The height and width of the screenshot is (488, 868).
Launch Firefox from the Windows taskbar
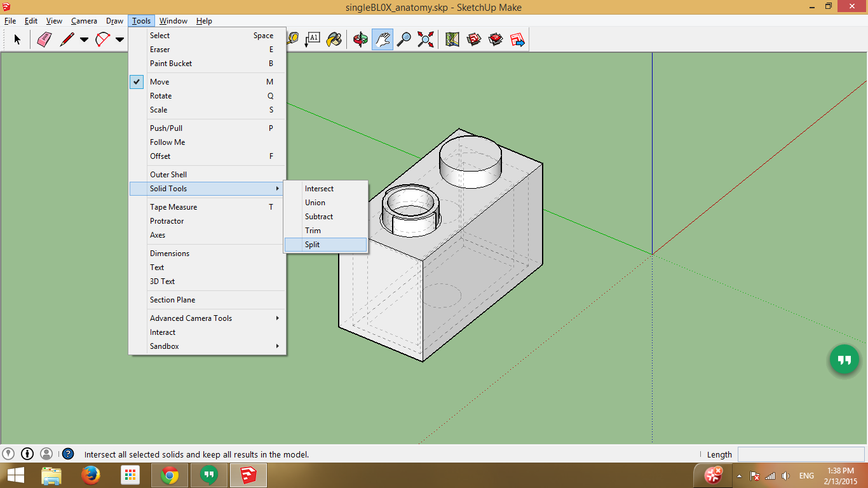click(x=92, y=475)
